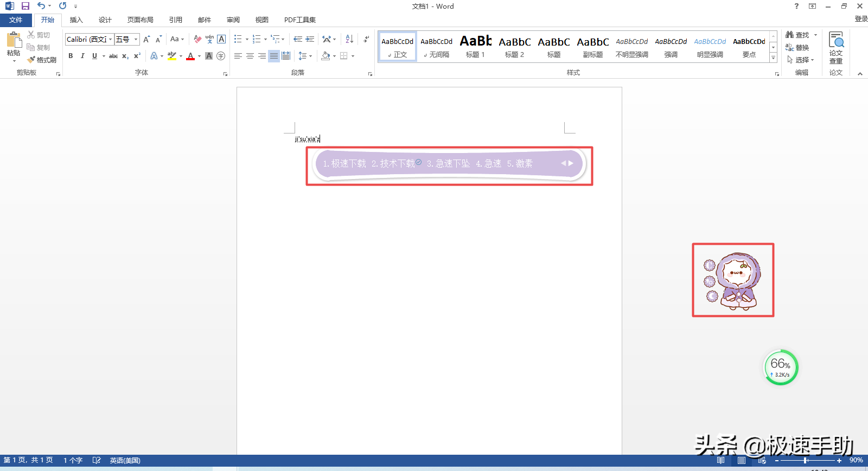Open the borders dropdown arrow

[353, 56]
